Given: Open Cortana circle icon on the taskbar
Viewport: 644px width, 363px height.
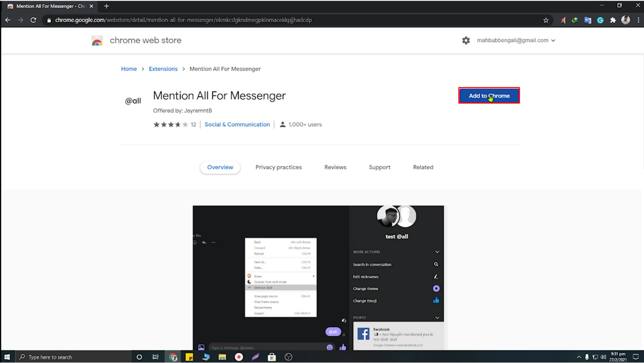Looking at the screenshot, I should [139, 357].
